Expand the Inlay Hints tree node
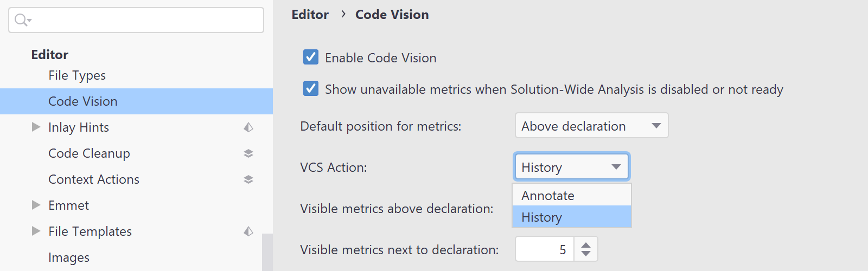 coord(36,127)
